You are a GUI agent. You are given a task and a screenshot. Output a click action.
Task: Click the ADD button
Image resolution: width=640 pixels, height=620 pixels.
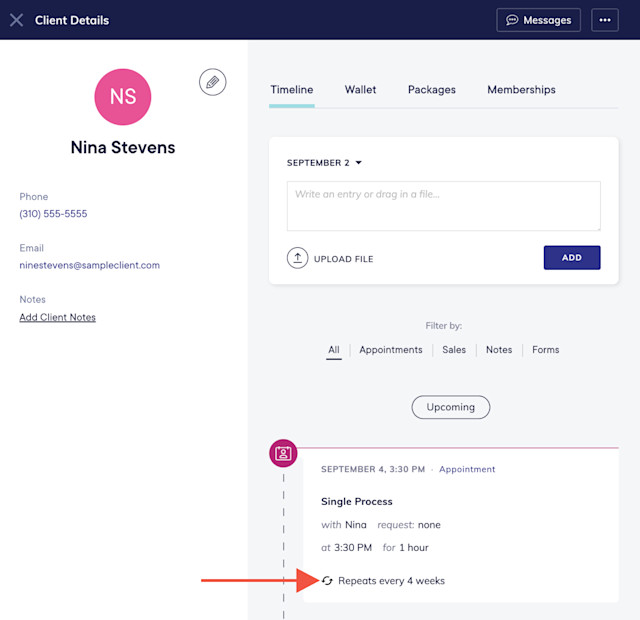572,258
